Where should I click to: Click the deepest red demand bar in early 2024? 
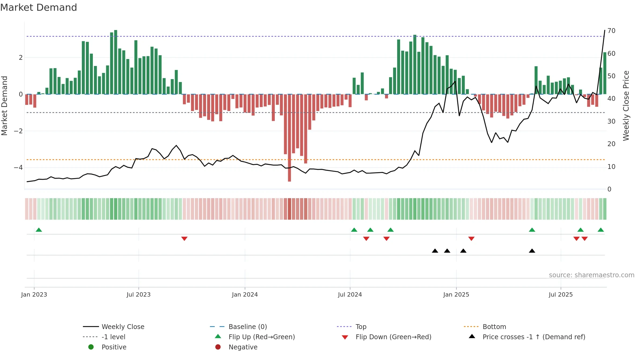(x=289, y=138)
